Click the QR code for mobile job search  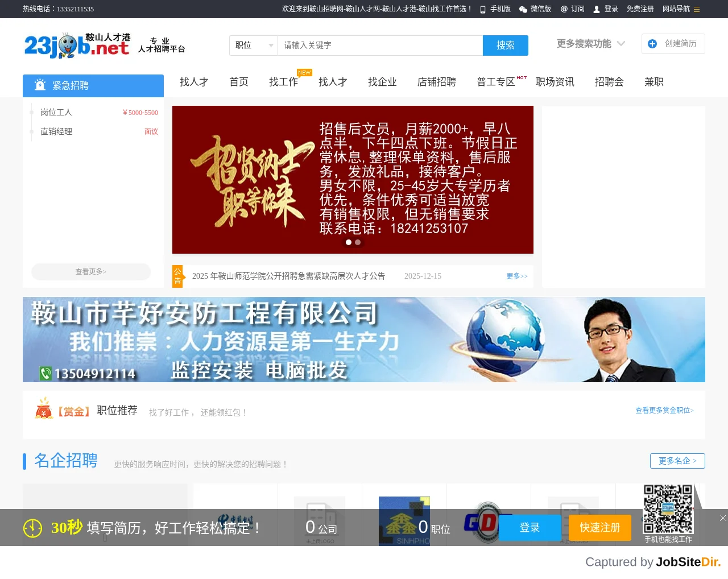pyautogui.click(x=668, y=509)
